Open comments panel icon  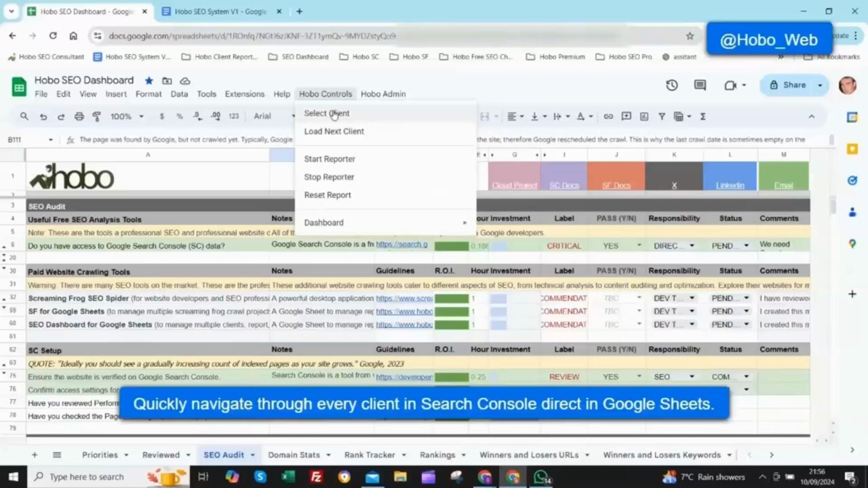tap(700, 85)
